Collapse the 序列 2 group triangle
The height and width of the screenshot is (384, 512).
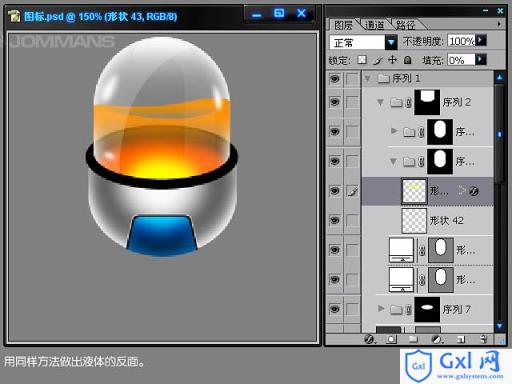tap(380, 102)
